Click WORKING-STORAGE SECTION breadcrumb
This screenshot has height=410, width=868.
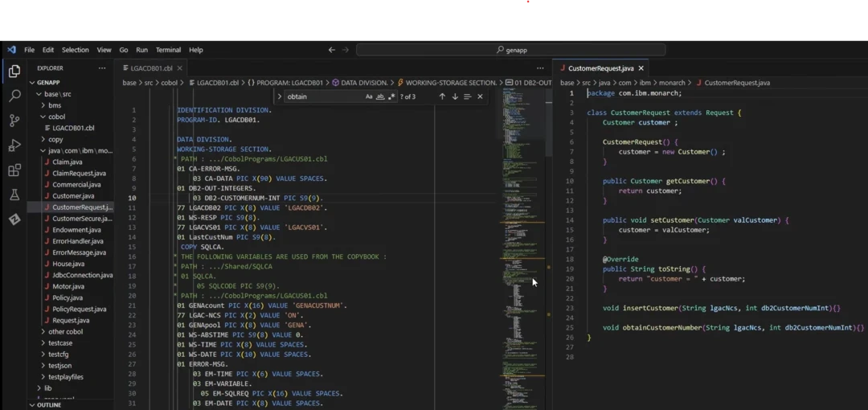pyautogui.click(x=450, y=83)
